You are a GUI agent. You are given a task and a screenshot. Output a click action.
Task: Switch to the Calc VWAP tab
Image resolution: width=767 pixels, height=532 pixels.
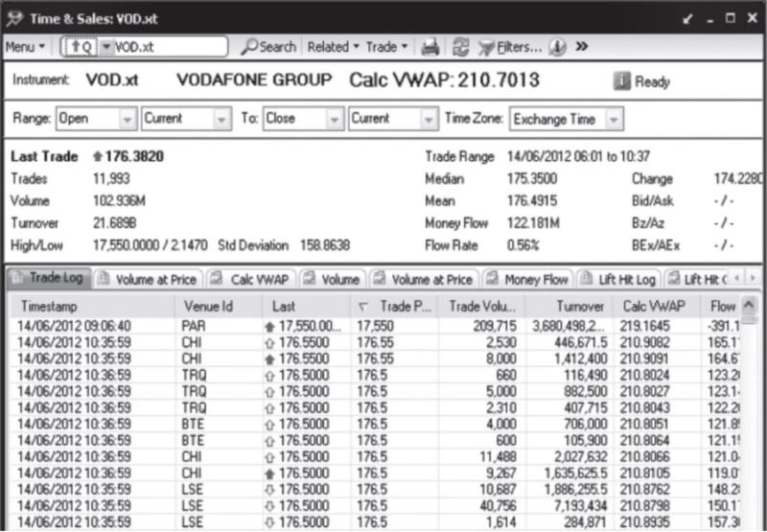251,279
